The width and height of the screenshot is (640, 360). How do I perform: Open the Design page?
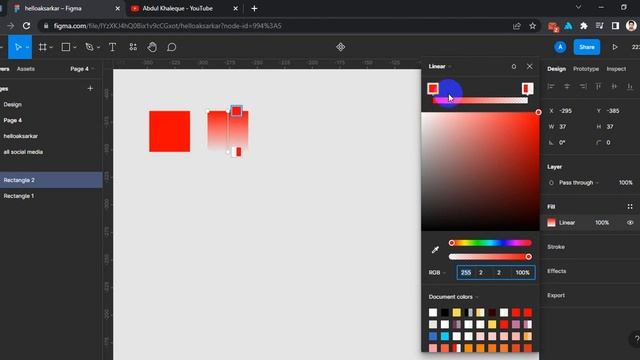(13, 104)
